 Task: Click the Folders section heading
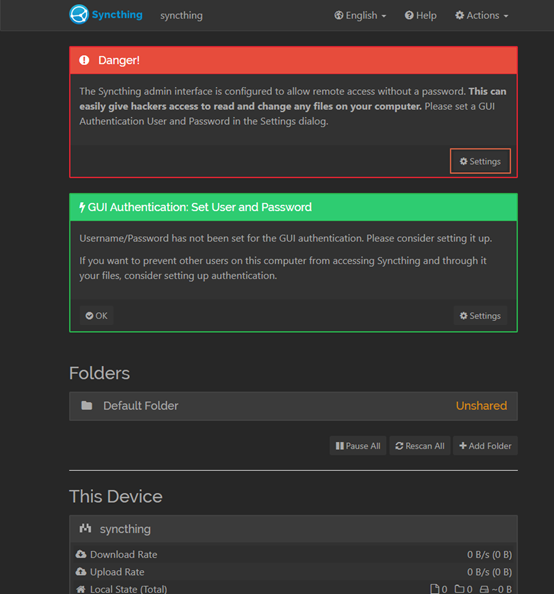(99, 373)
